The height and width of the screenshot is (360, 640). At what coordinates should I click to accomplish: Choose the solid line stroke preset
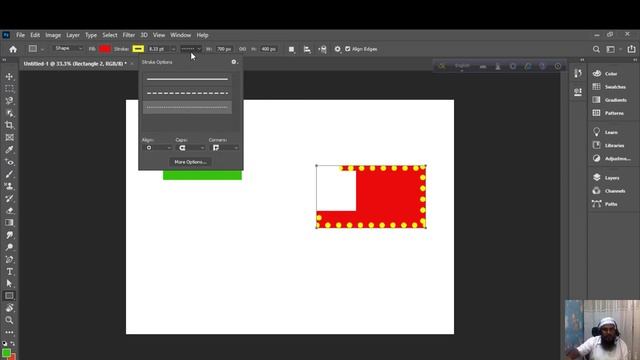(x=187, y=79)
